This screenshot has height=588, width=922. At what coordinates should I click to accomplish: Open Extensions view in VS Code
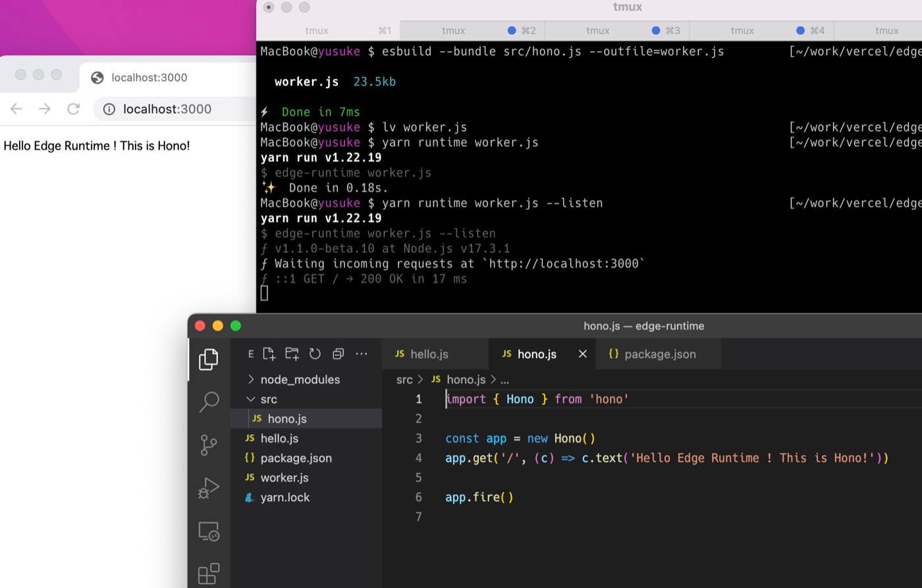coord(209,574)
